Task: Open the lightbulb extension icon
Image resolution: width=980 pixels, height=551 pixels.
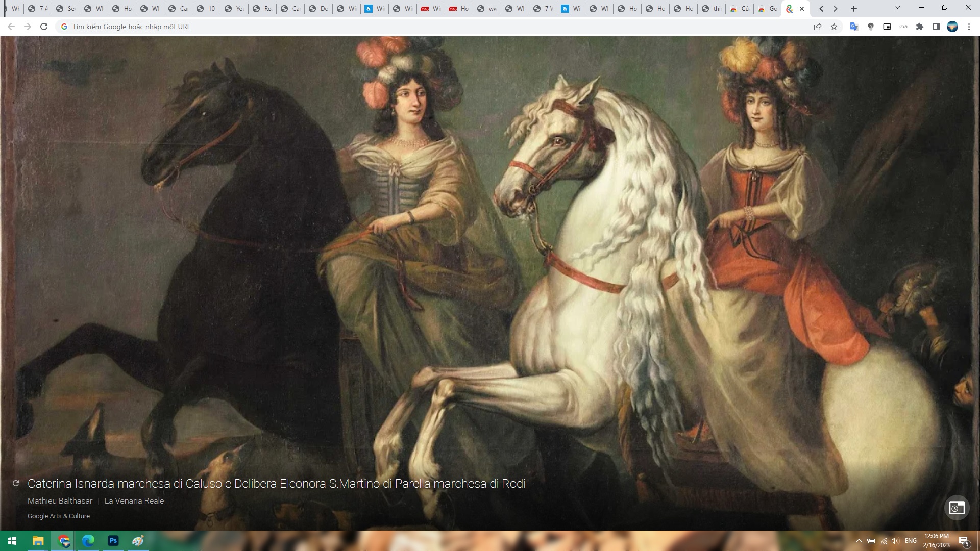Action: [x=871, y=27]
